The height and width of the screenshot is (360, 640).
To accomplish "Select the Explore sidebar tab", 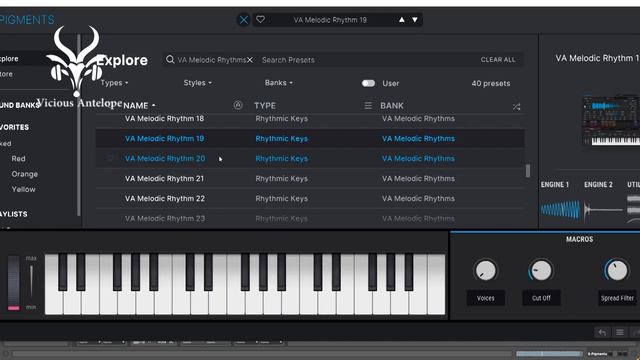I will click(10, 59).
